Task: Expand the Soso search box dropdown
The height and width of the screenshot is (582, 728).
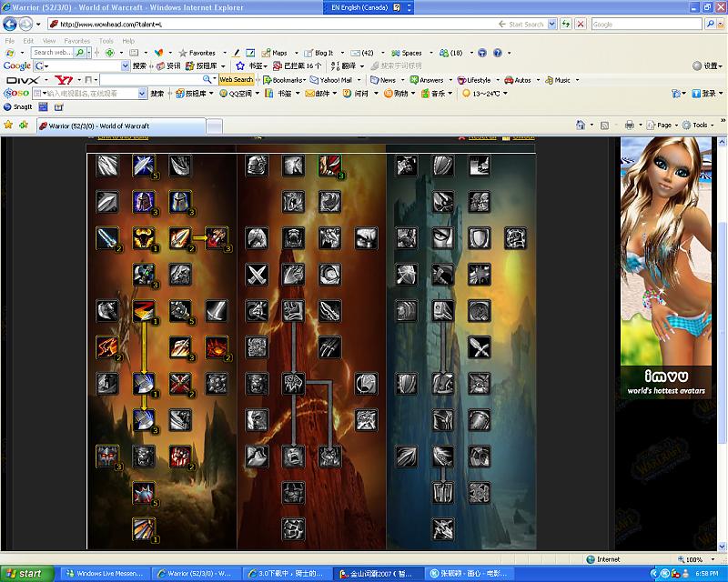Action: (x=143, y=94)
